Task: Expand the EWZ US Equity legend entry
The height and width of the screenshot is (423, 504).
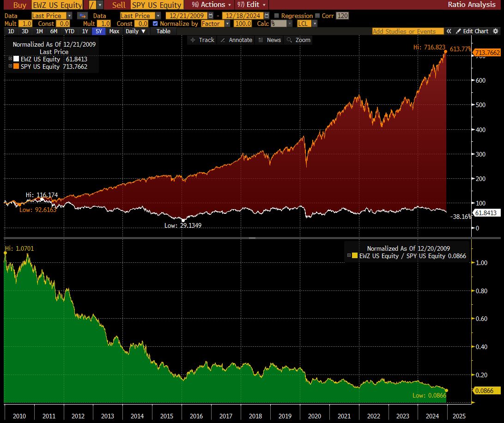Action: pyautogui.click(x=10, y=59)
